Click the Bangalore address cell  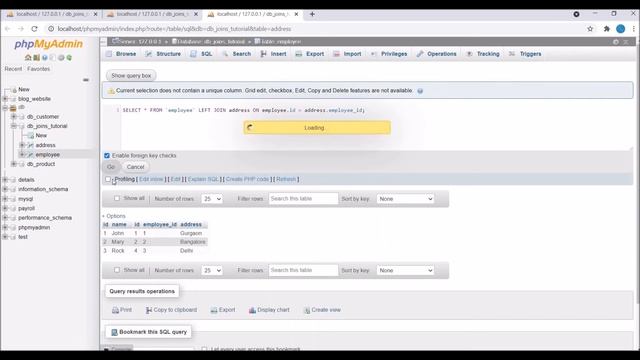click(193, 242)
